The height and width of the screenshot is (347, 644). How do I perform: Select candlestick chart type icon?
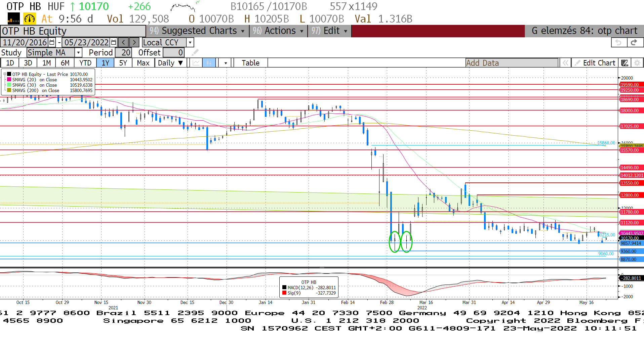(209, 63)
